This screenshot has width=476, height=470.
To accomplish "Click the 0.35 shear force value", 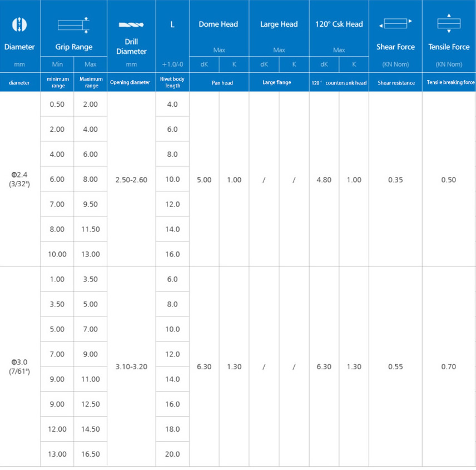I will coord(395,180).
